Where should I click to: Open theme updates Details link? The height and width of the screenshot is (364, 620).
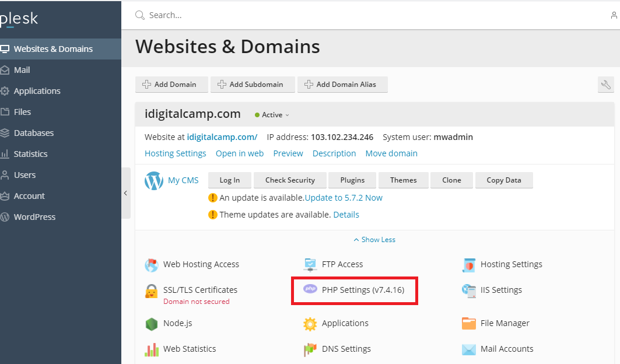[x=346, y=215]
